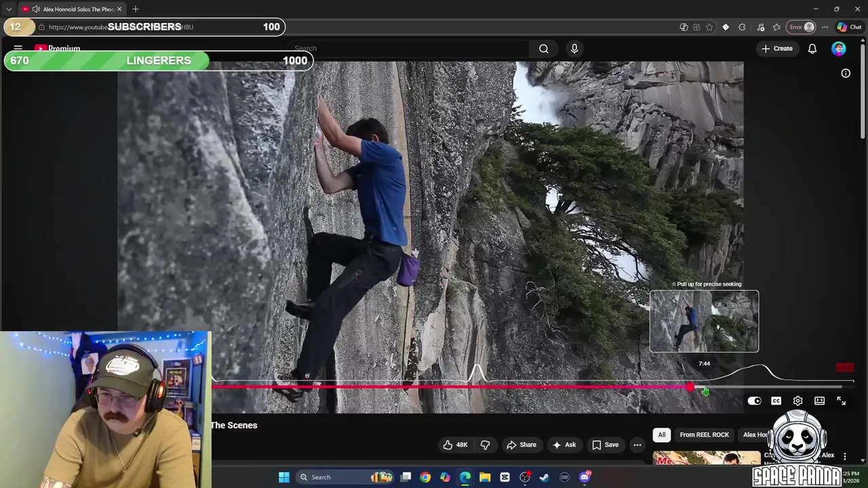Open the suggested video thumbnail in the sidebar
Screen dimensions: 868x488
click(x=707, y=458)
